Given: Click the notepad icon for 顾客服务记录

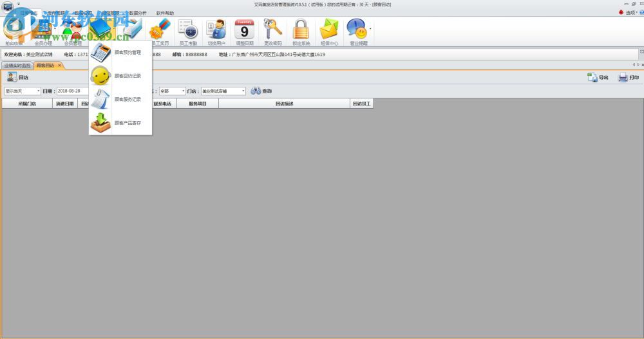Looking at the screenshot, I should (x=100, y=99).
